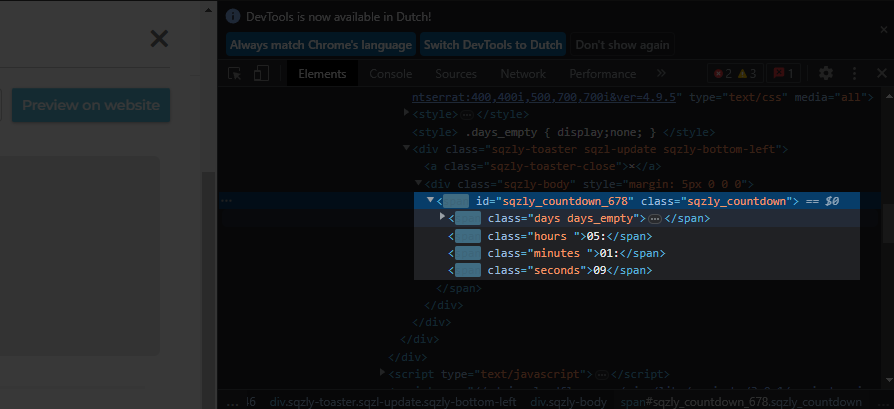
Task: Close the preview dialog with X
Action: [x=159, y=39]
